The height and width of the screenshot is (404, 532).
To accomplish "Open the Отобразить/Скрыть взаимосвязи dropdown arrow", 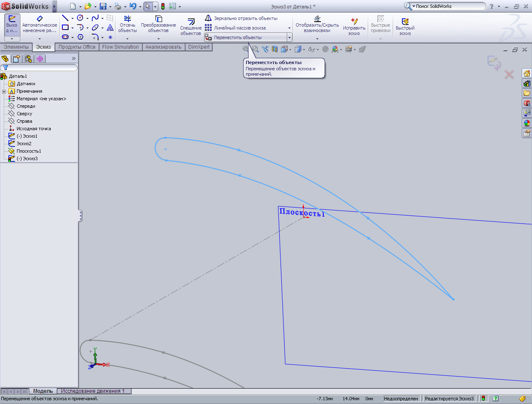I will click(x=317, y=39).
